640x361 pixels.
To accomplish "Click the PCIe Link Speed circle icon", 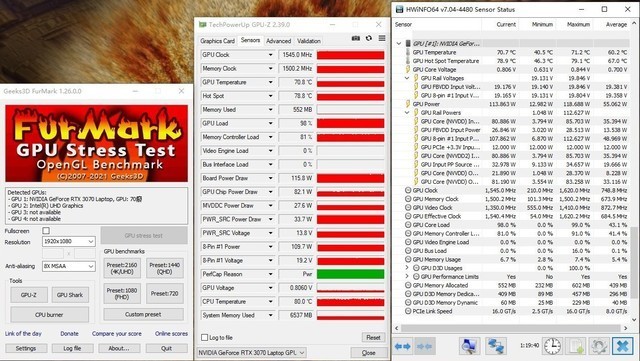I will tap(408, 311).
